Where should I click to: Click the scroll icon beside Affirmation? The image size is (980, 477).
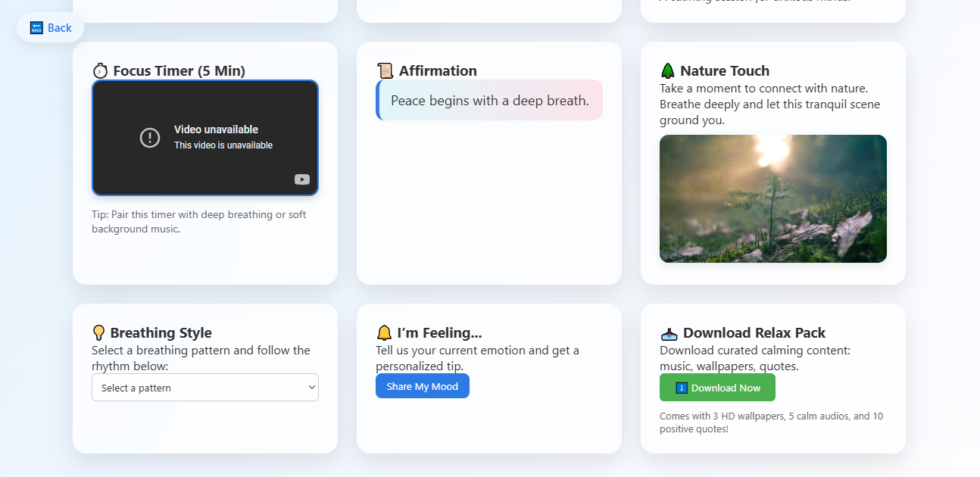[385, 71]
